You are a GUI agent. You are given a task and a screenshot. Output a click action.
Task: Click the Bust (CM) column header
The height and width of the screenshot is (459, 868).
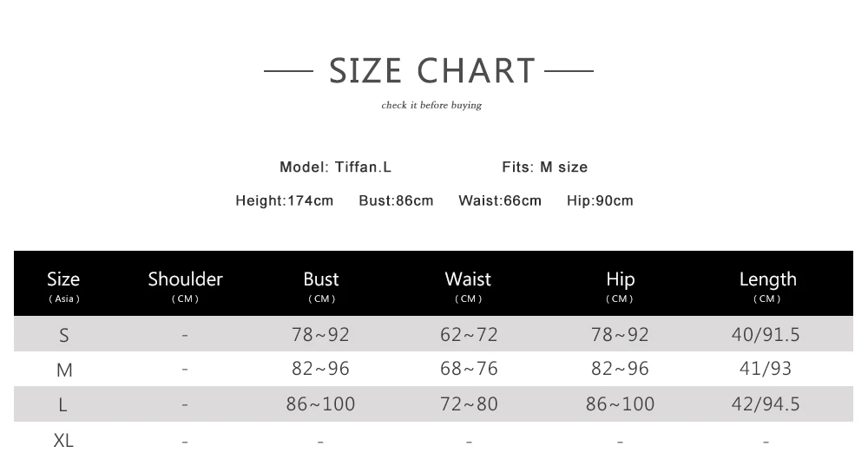pos(321,285)
